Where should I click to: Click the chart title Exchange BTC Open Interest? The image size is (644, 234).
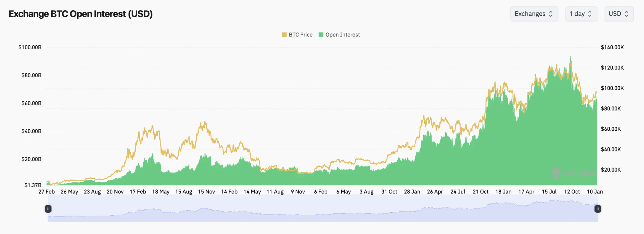(x=80, y=14)
